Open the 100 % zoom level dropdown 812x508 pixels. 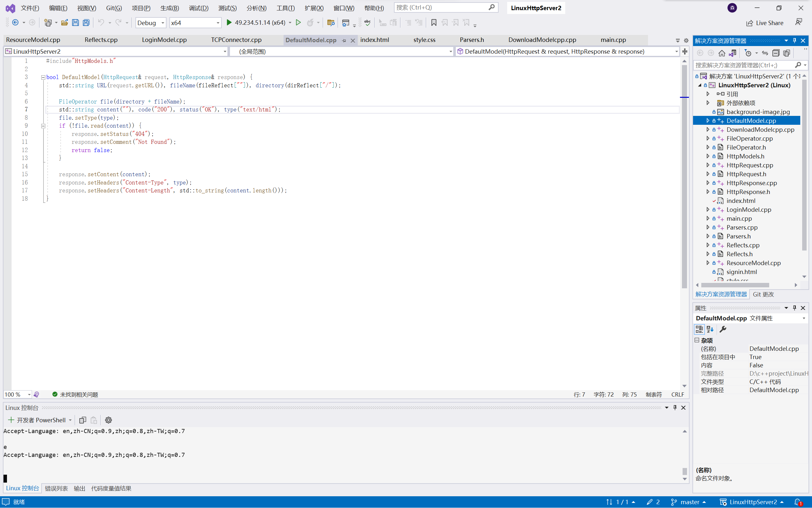29,394
